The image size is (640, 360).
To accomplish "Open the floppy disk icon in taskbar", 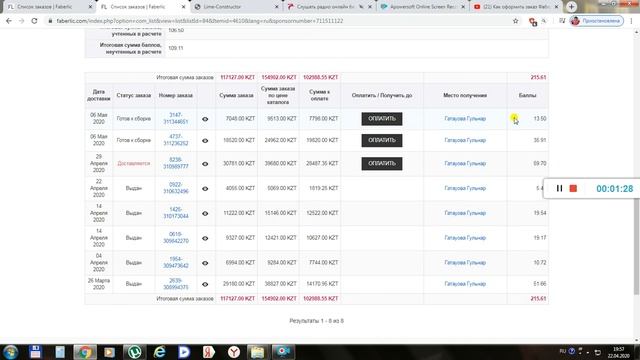I will click(x=35, y=352).
